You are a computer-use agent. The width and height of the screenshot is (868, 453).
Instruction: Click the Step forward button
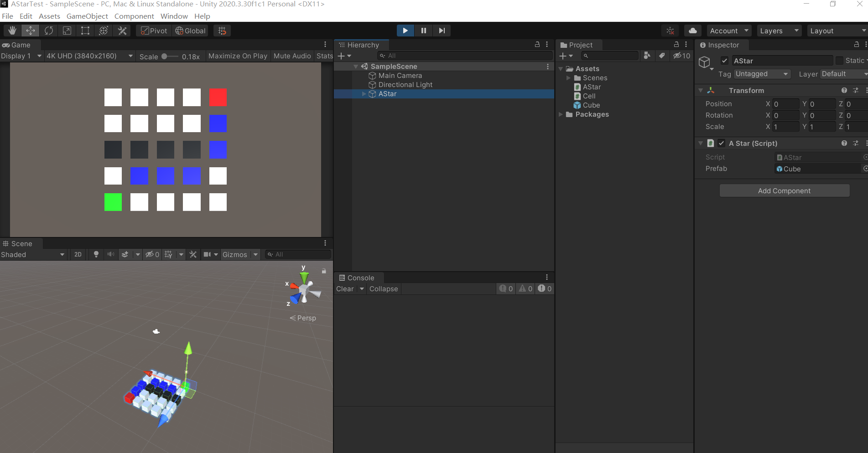(442, 31)
